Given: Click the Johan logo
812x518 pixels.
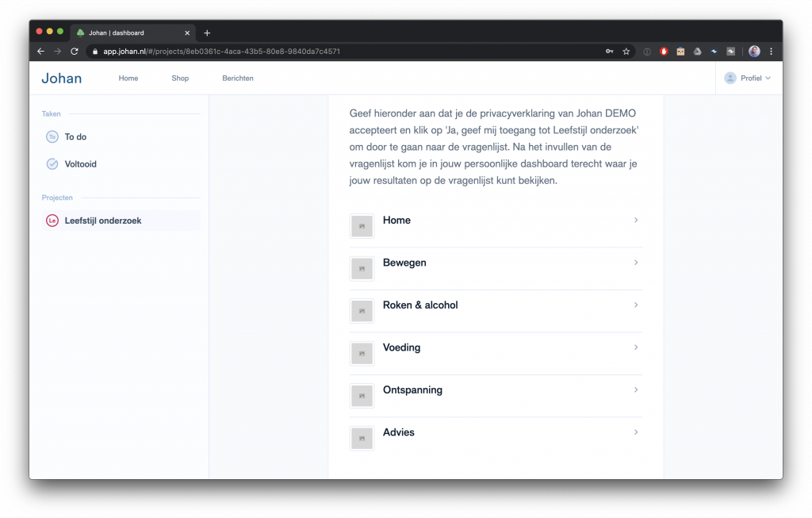Looking at the screenshot, I should pos(62,79).
